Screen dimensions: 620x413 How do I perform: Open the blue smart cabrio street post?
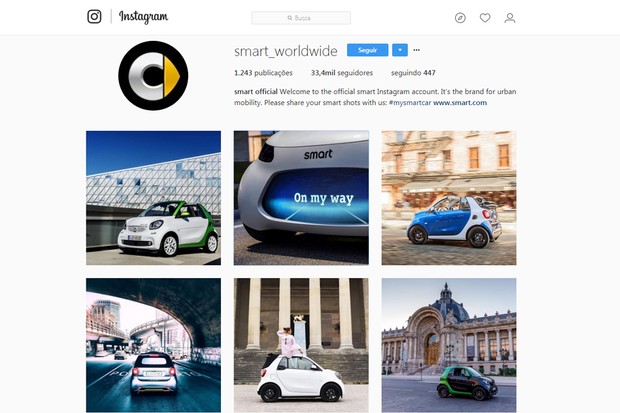[449, 198]
